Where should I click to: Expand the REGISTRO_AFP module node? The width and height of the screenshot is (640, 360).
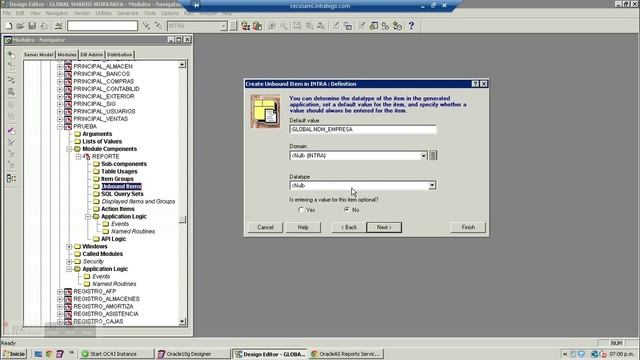[x=60, y=291]
